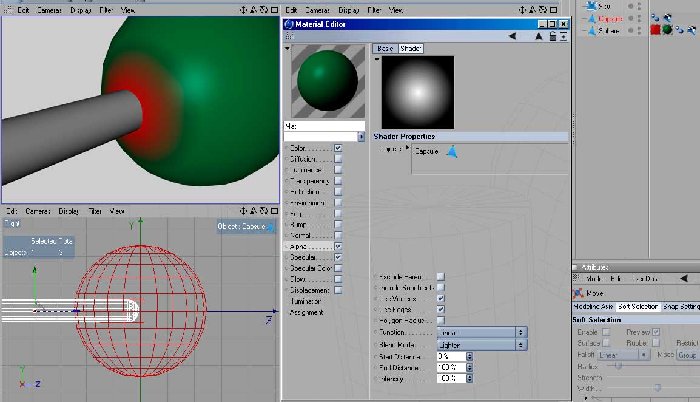Click the back arrow in the Attributes panel
The image size is (700, 402).
pos(684,278)
